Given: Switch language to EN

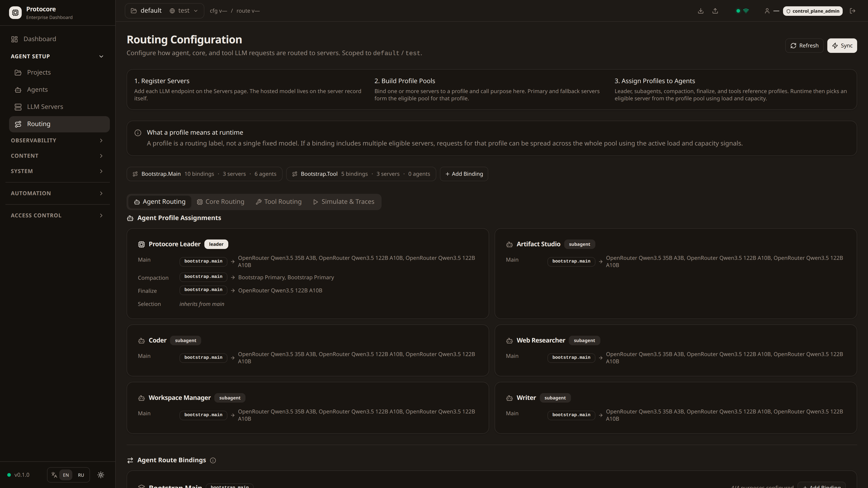Looking at the screenshot, I should [x=66, y=475].
